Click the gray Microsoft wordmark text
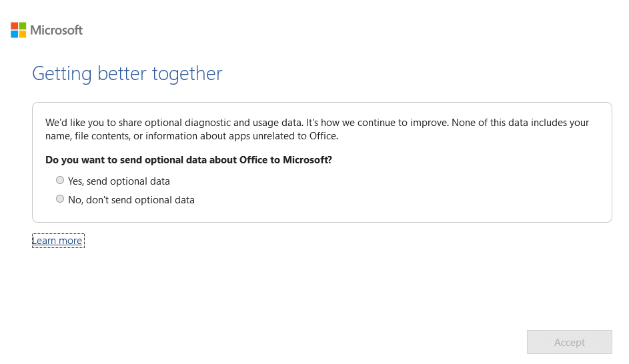Image resolution: width=629 pixels, height=364 pixels. click(57, 30)
